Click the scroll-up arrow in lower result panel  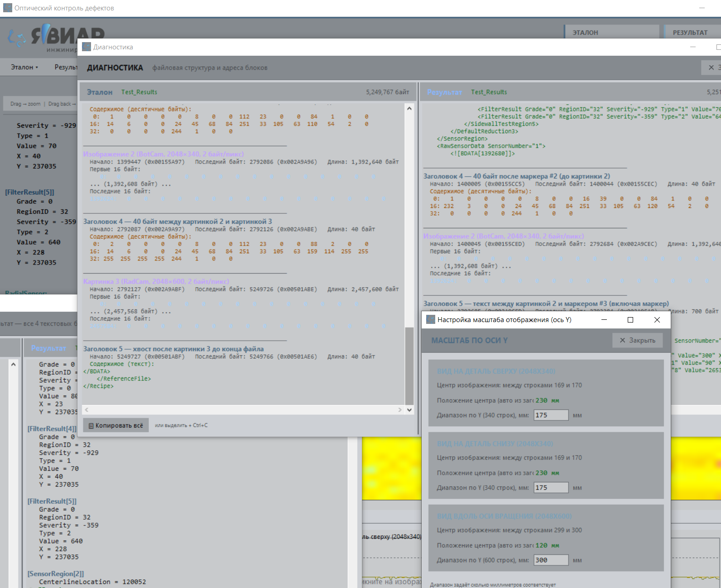point(13,364)
